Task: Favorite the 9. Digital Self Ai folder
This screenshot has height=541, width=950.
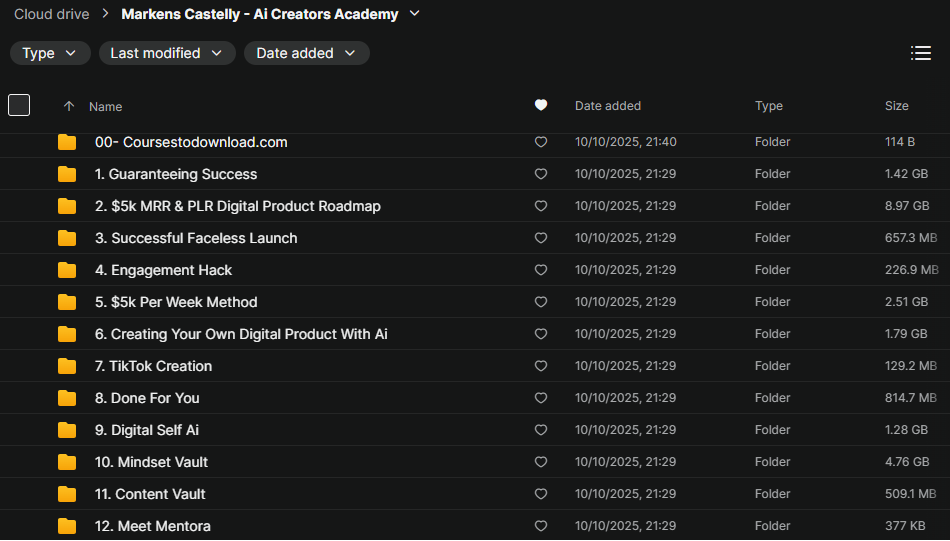Action: pyautogui.click(x=541, y=430)
